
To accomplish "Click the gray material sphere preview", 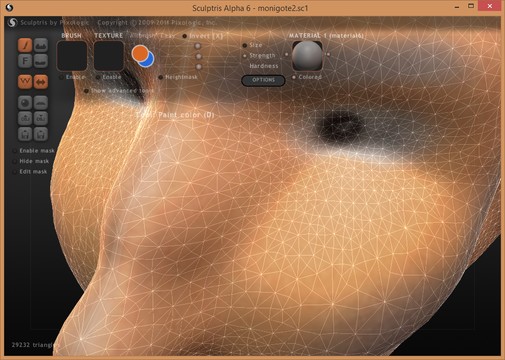I will coord(307,56).
